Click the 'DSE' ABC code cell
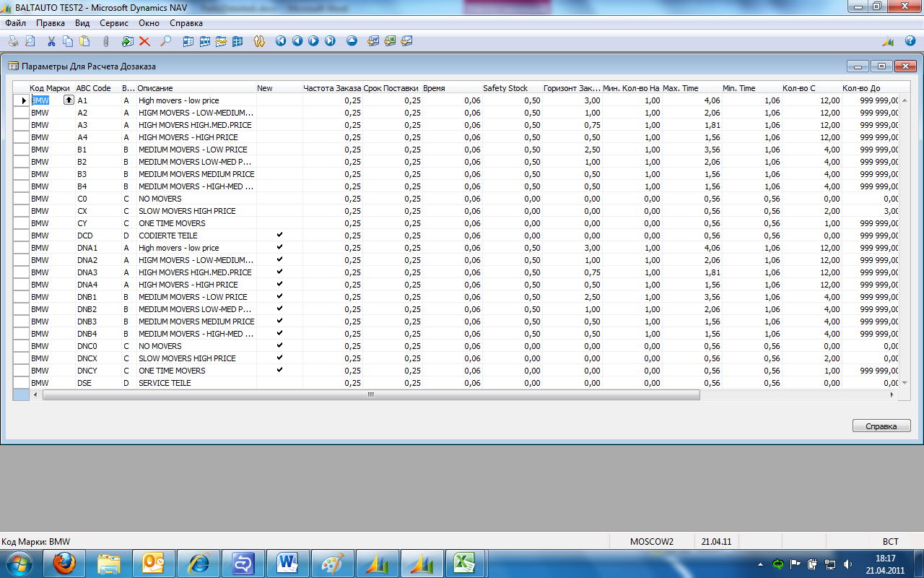The image size is (924, 578). [97, 383]
